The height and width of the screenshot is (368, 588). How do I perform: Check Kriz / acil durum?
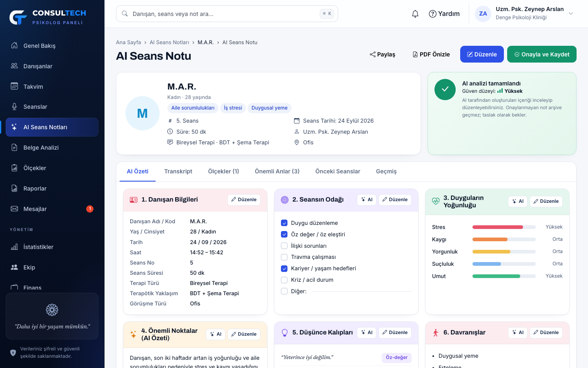tap(284, 280)
